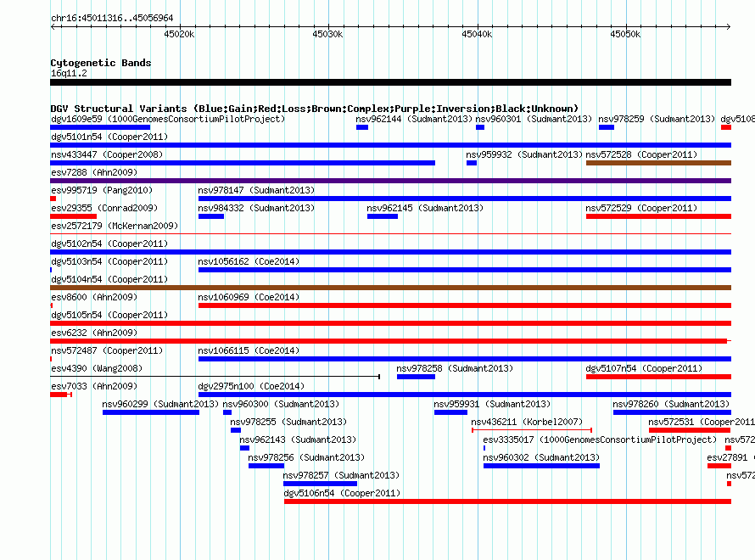Click nsv436211 (Korbel2007) label
Viewport: 755px width, 560px height.
pos(527,422)
